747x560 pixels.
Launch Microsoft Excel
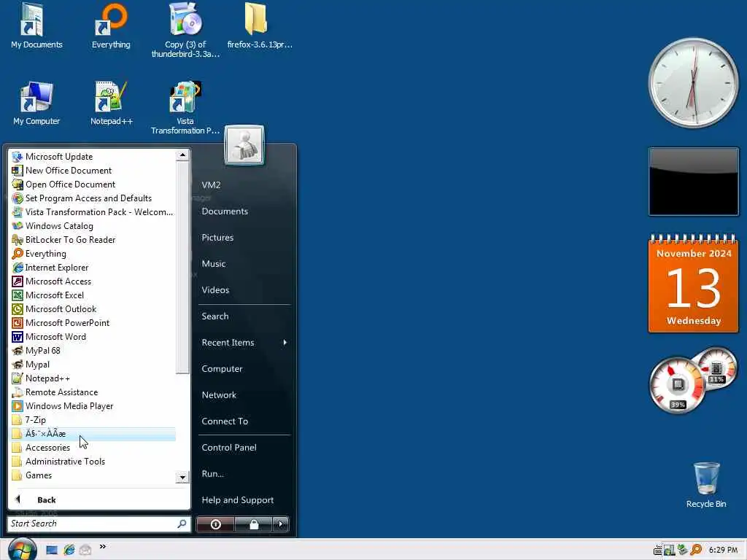tap(93, 295)
